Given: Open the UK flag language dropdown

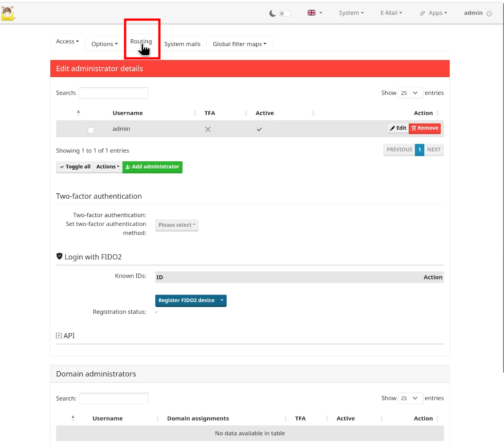Looking at the screenshot, I should pos(315,13).
